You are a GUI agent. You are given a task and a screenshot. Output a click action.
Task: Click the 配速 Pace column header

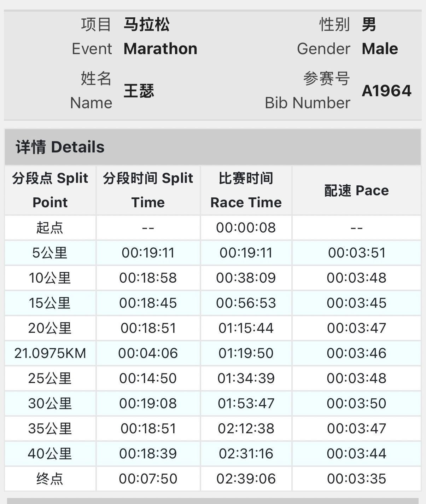[x=356, y=191]
